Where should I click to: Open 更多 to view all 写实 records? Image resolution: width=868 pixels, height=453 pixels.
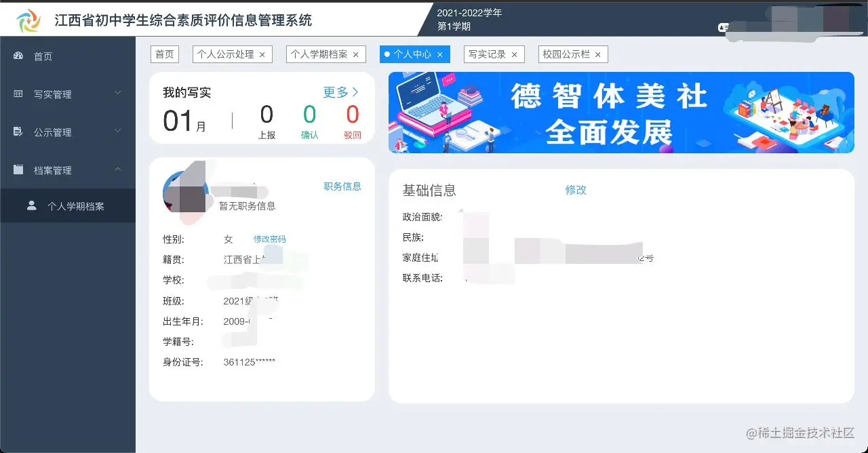[337, 92]
